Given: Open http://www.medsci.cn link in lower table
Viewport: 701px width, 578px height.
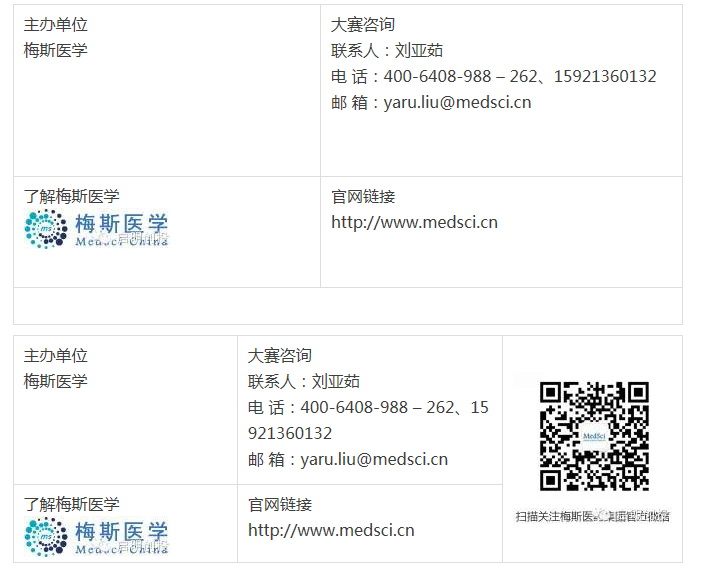Looking at the screenshot, I should click(x=331, y=530).
